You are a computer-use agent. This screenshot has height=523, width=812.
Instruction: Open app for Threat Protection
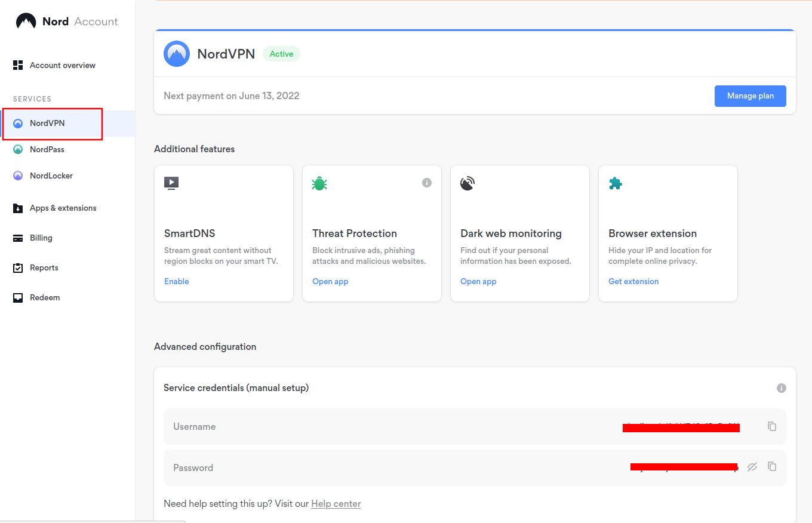click(x=330, y=281)
